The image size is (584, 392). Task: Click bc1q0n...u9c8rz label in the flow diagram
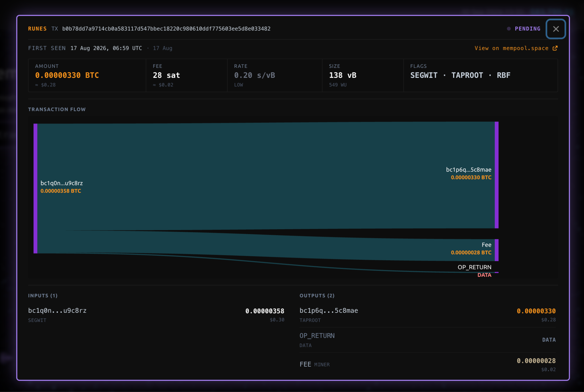pos(62,183)
